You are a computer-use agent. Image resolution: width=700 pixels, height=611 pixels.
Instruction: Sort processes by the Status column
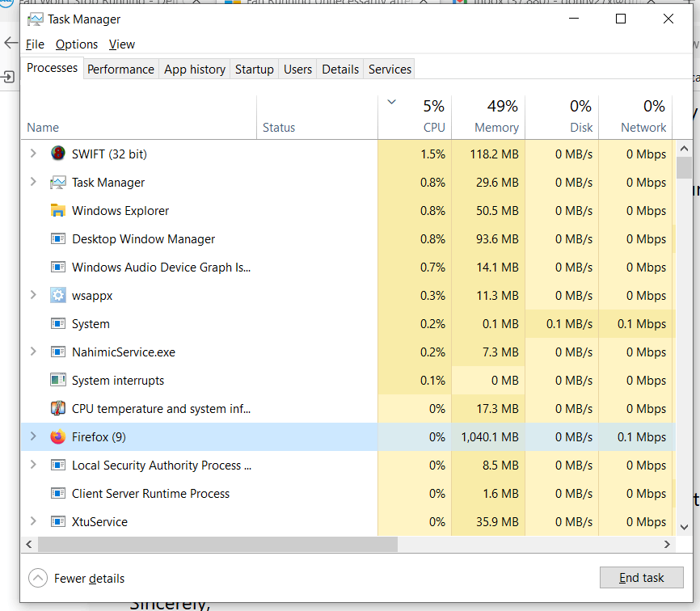point(317,117)
